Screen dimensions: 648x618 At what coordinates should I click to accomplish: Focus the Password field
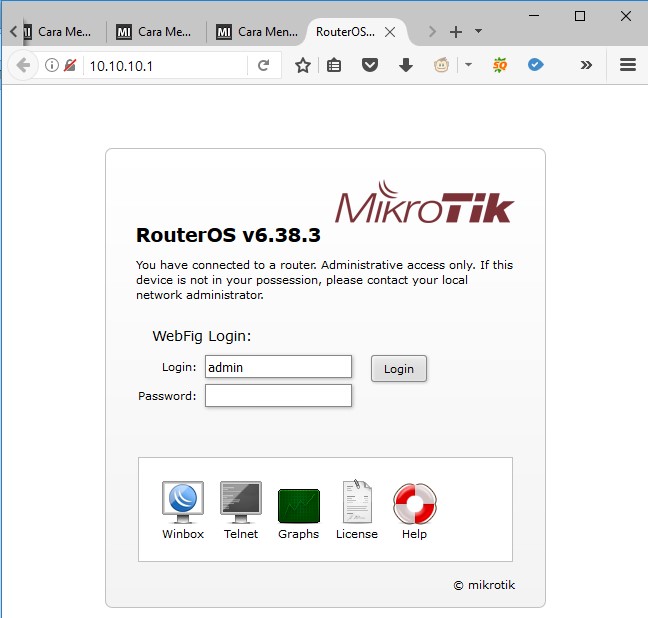coord(279,396)
